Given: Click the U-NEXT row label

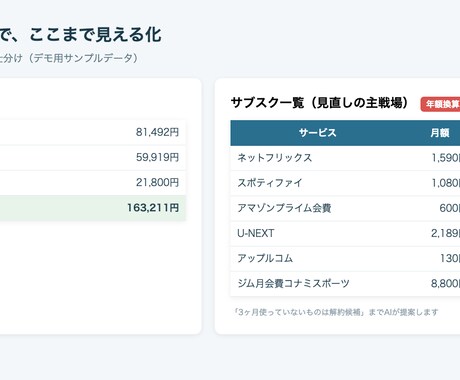Looking at the screenshot, I should (256, 233).
